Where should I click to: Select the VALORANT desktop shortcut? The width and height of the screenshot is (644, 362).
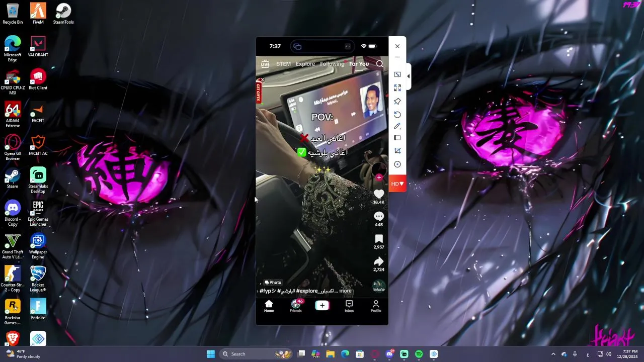(x=38, y=46)
